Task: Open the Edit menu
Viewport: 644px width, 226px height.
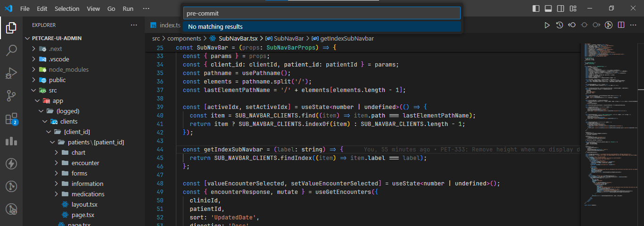Action: pos(42,8)
